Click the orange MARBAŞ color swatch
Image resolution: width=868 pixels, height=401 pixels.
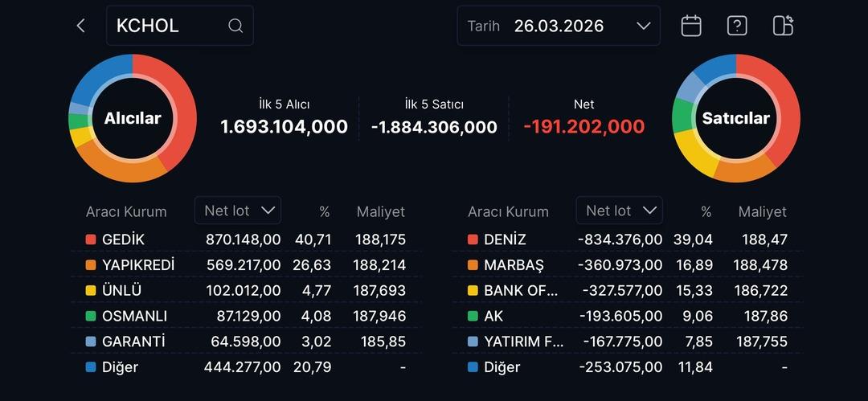pyautogui.click(x=473, y=265)
